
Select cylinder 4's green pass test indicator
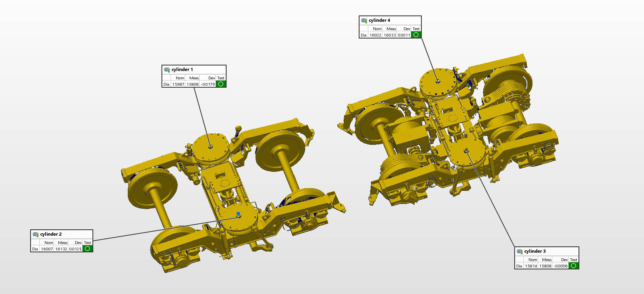coord(416,35)
